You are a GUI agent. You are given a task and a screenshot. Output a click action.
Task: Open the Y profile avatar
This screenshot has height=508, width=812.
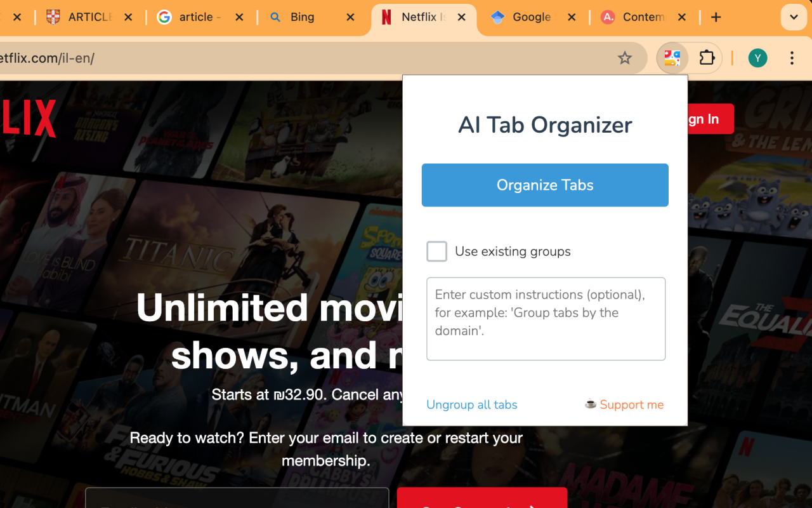point(757,58)
